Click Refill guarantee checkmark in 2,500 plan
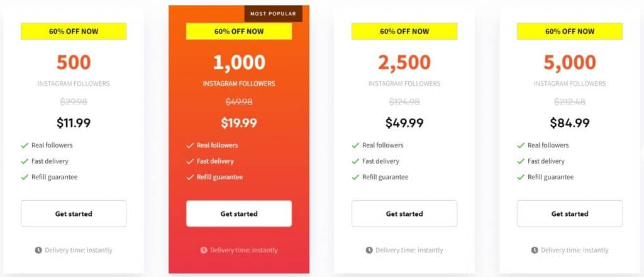Image resolution: width=644 pixels, height=277 pixels. [x=356, y=177]
